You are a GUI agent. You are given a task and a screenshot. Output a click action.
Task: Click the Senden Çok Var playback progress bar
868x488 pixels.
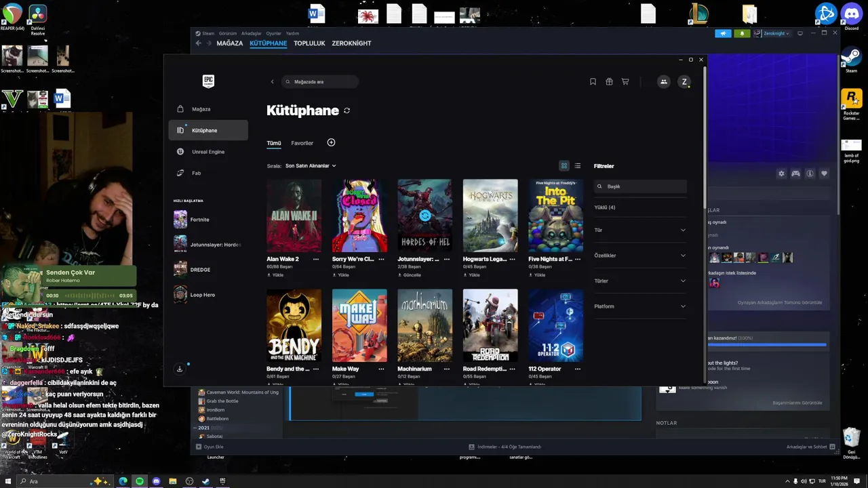pyautogui.click(x=89, y=296)
